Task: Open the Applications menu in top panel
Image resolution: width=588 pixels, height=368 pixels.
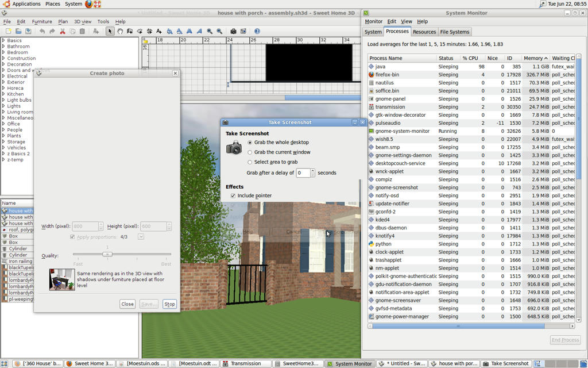Action: click(26, 4)
